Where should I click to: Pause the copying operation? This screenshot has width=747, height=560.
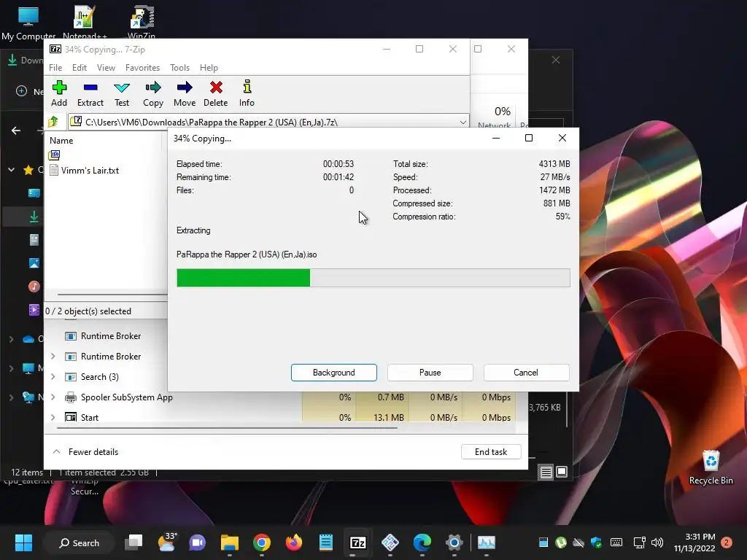tap(430, 373)
